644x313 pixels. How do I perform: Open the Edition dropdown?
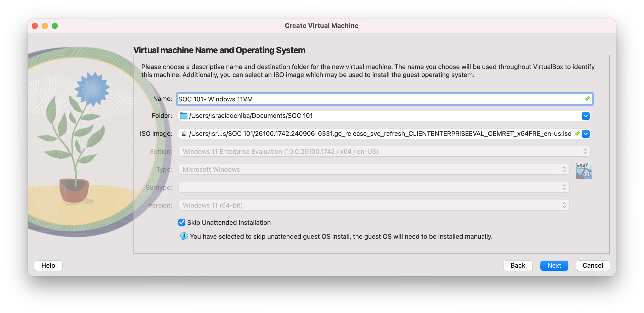coord(384,152)
